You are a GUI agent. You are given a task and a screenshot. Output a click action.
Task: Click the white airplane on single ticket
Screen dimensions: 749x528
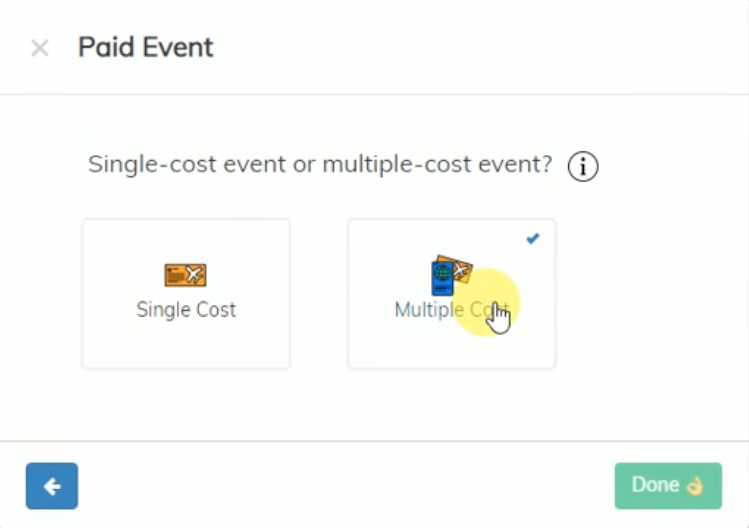pos(194,274)
